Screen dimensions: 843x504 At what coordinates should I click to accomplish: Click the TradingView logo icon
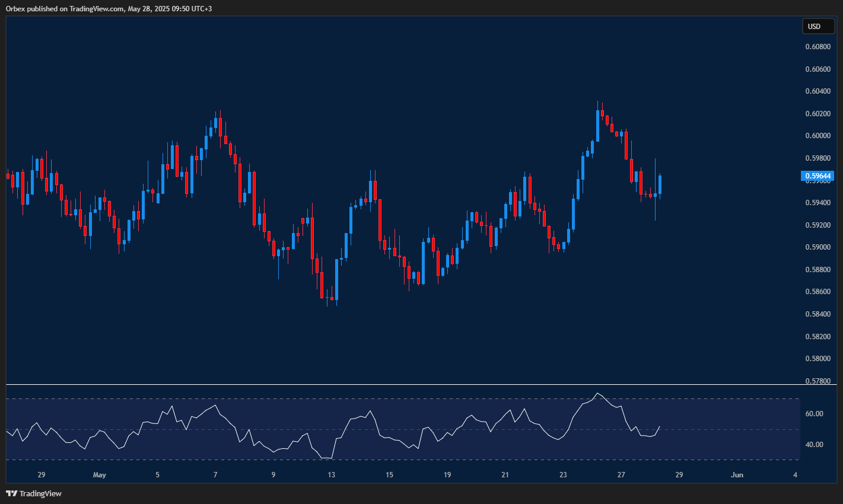point(11,493)
